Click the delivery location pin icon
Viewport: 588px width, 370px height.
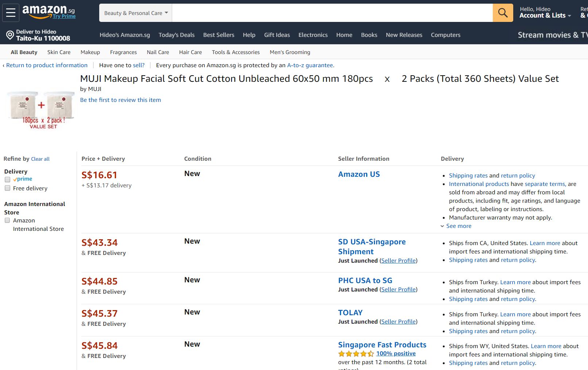click(10, 35)
